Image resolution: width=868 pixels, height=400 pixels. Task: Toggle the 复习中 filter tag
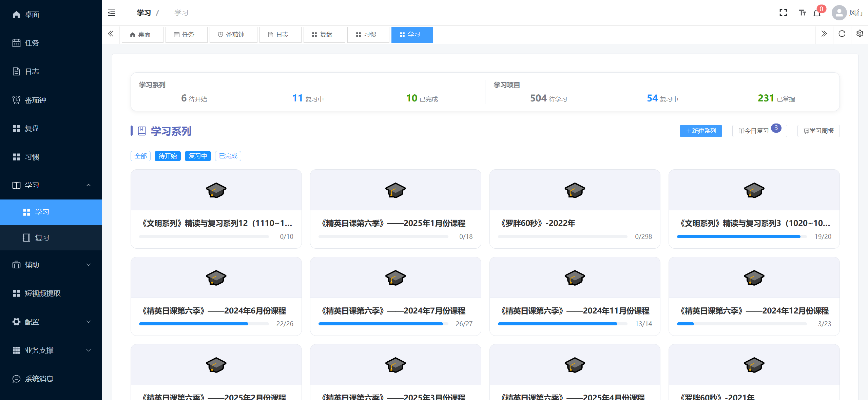pyautogui.click(x=198, y=156)
